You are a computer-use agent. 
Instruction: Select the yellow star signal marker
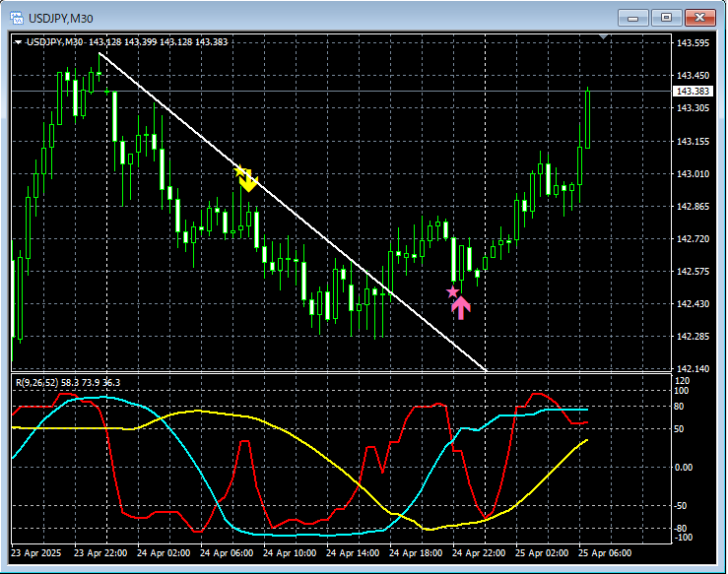pos(240,170)
